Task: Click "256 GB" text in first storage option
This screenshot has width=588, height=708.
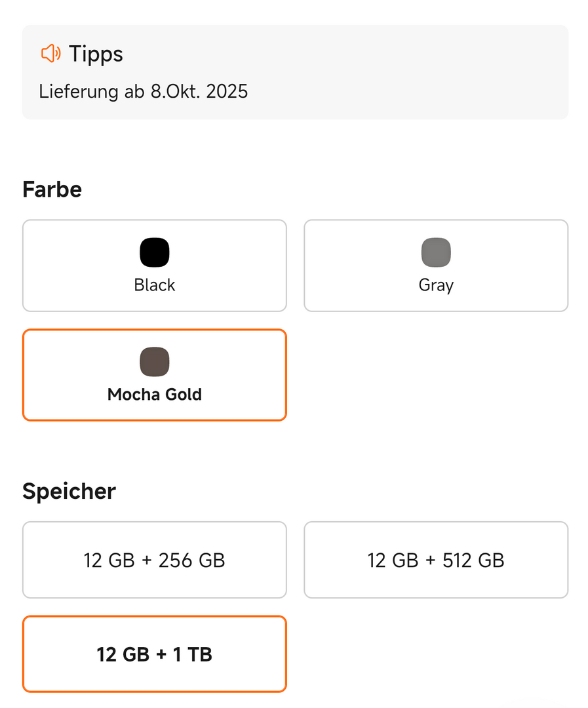Action: click(x=193, y=560)
